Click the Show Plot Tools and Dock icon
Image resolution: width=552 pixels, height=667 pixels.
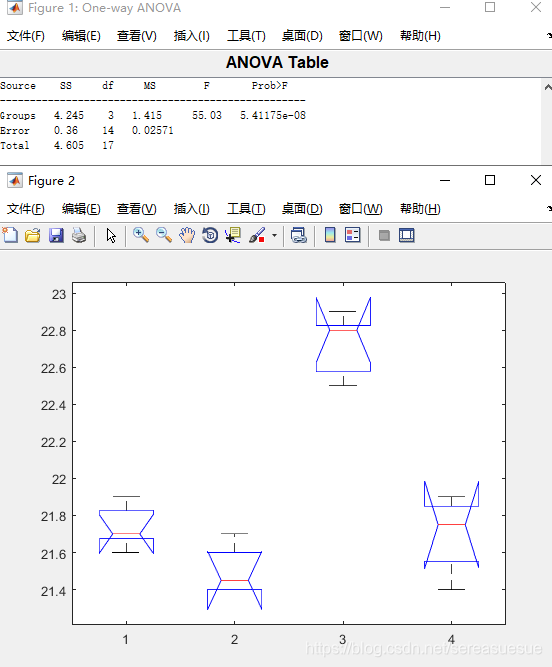click(x=407, y=235)
